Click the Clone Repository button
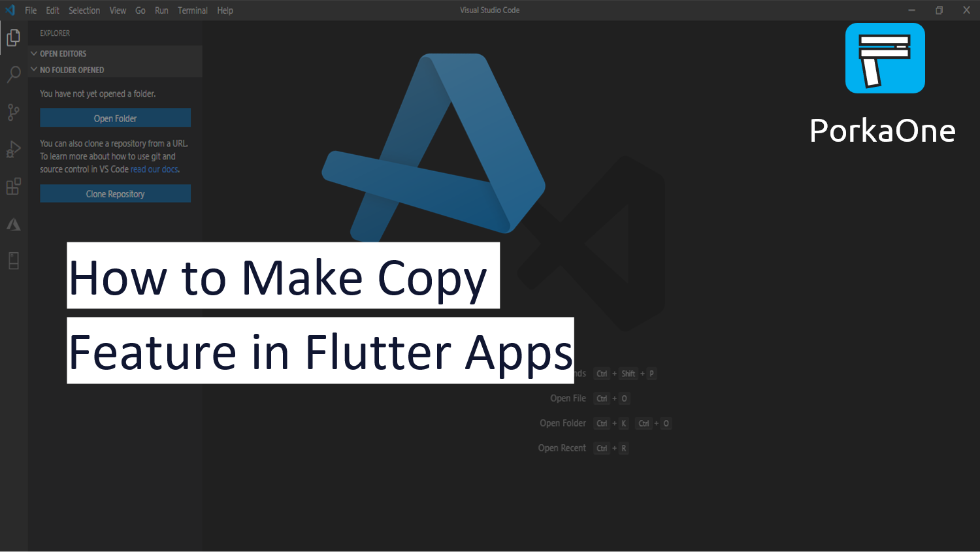 [116, 193]
